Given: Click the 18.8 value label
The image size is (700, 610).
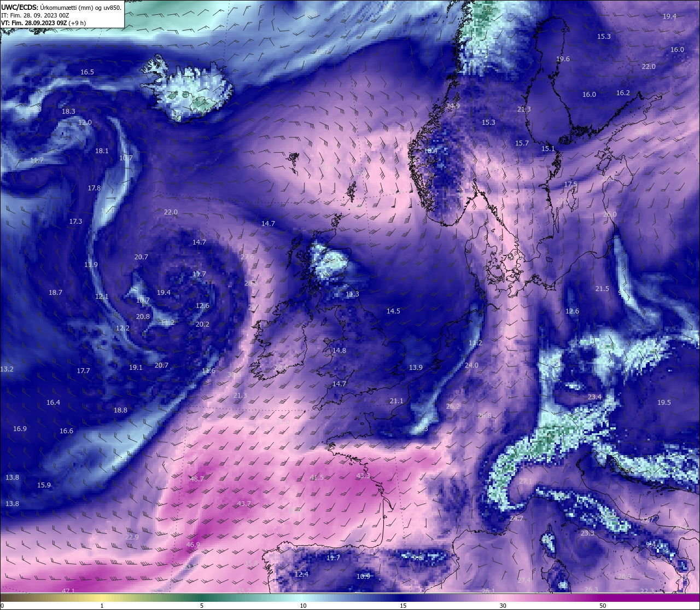Looking at the screenshot, I should (x=120, y=410).
